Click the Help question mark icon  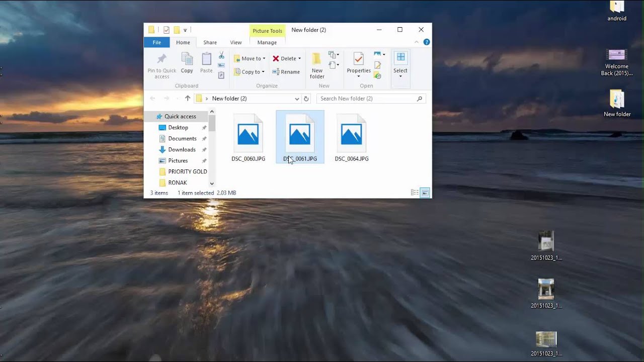427,43
